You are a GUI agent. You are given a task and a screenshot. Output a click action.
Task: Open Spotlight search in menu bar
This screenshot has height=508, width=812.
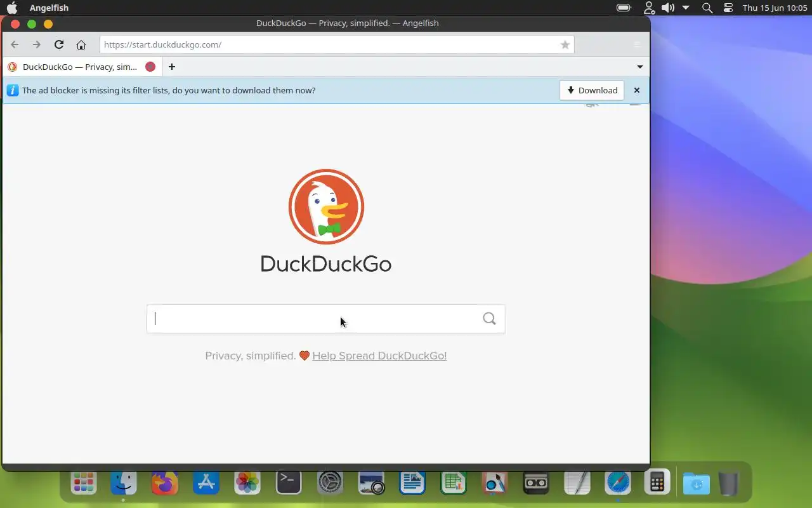[x=707, y=8]
